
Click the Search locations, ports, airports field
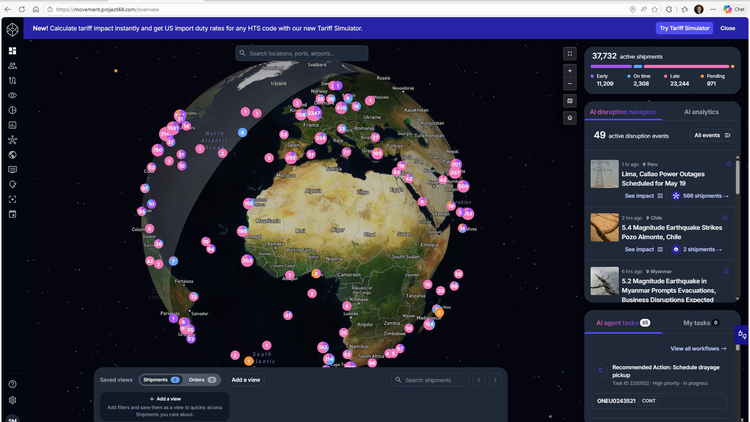click(x=302, y=53)
